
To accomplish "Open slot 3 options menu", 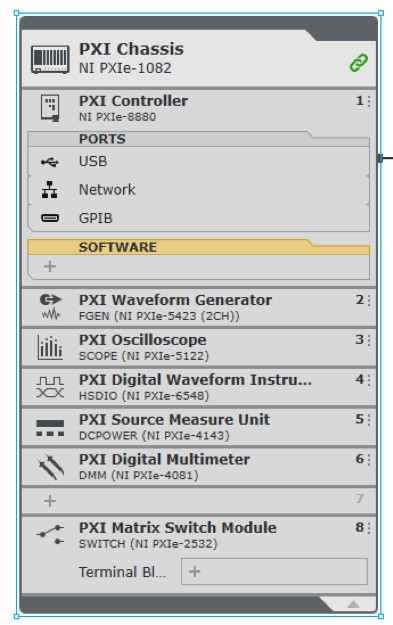I will (x=369, y=340).
